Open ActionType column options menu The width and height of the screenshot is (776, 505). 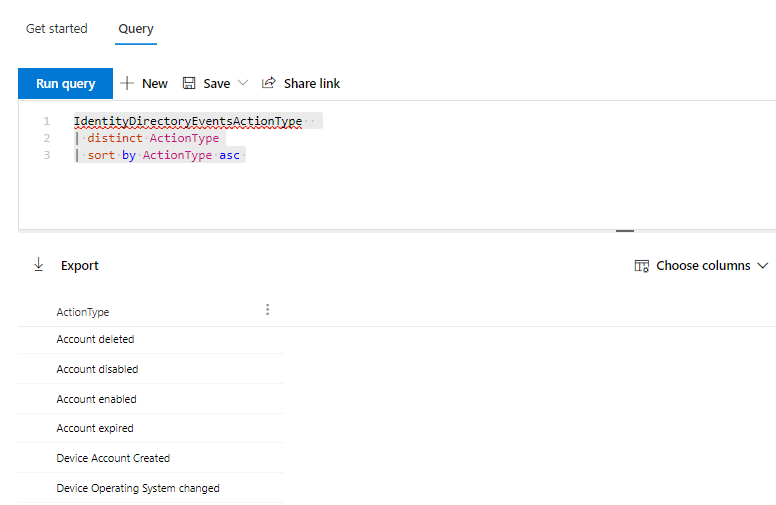267,310
